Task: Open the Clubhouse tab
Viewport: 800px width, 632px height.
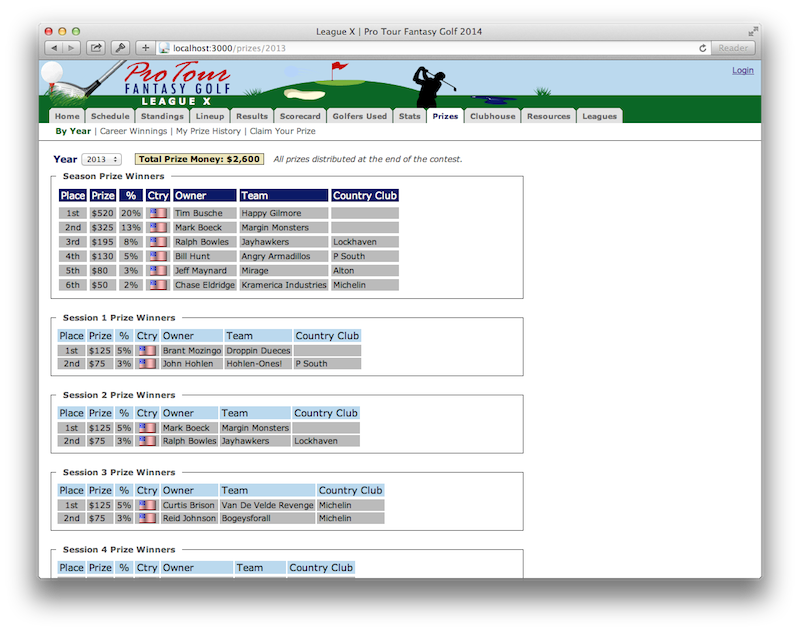Action: click(492, 116)
